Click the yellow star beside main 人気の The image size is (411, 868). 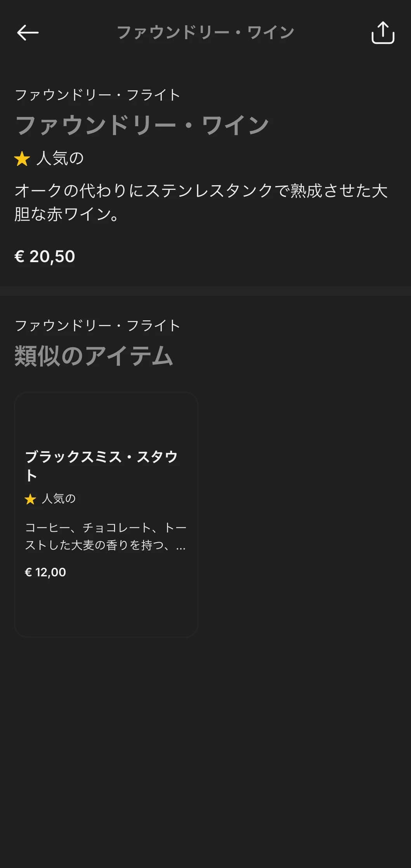tap(22, 159)
